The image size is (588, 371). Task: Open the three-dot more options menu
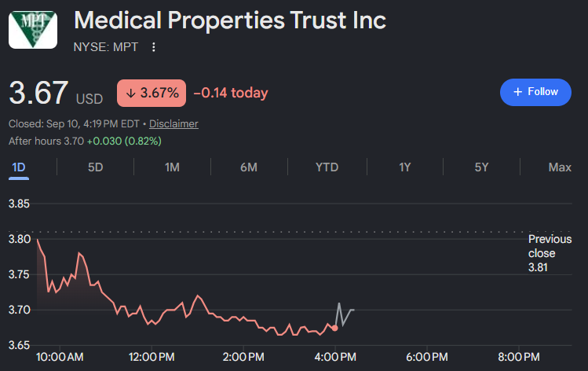pos(153,47)
